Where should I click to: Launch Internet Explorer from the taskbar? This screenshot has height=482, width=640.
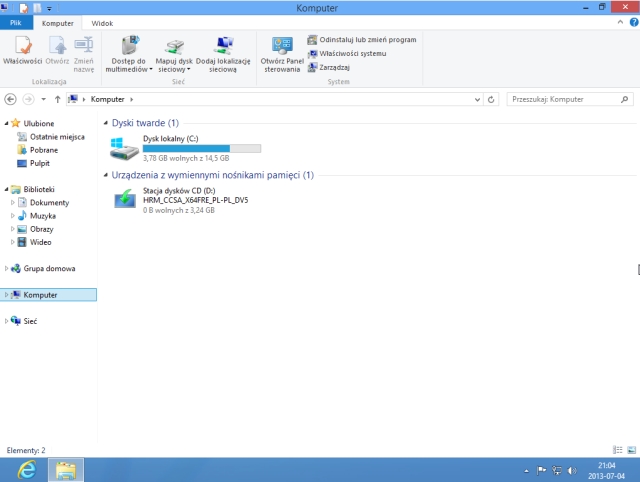27,469
